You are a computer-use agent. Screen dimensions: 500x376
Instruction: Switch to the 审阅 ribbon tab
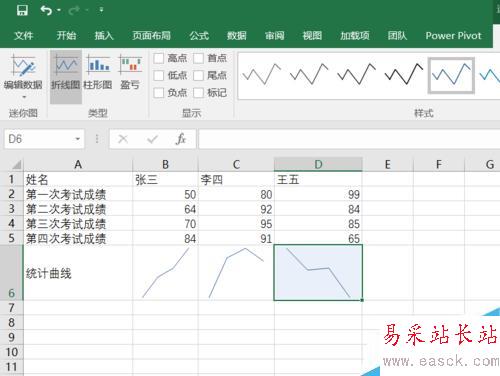point(275,35)
